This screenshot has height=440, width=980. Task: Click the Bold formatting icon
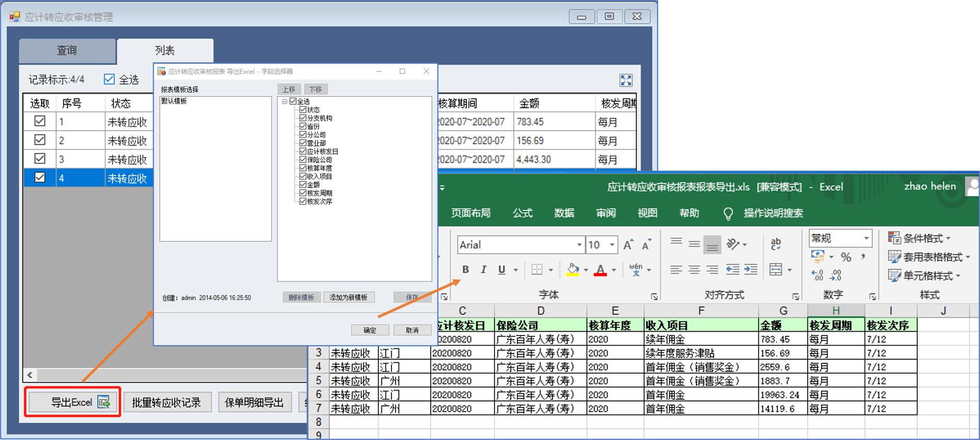[465, 269]
